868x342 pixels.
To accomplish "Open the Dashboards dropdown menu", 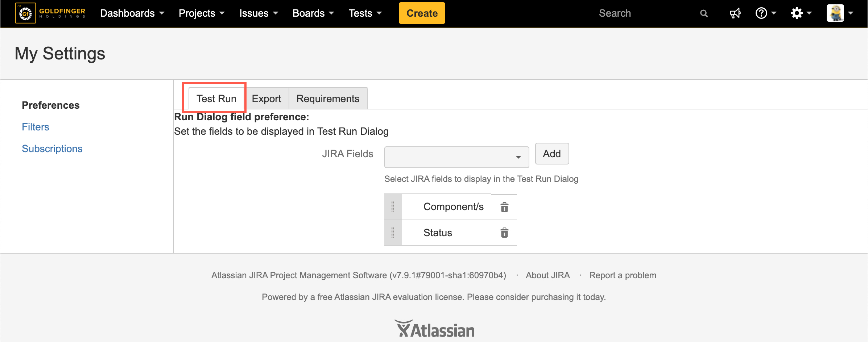I will pyautogui.click(x=132, y=13).
